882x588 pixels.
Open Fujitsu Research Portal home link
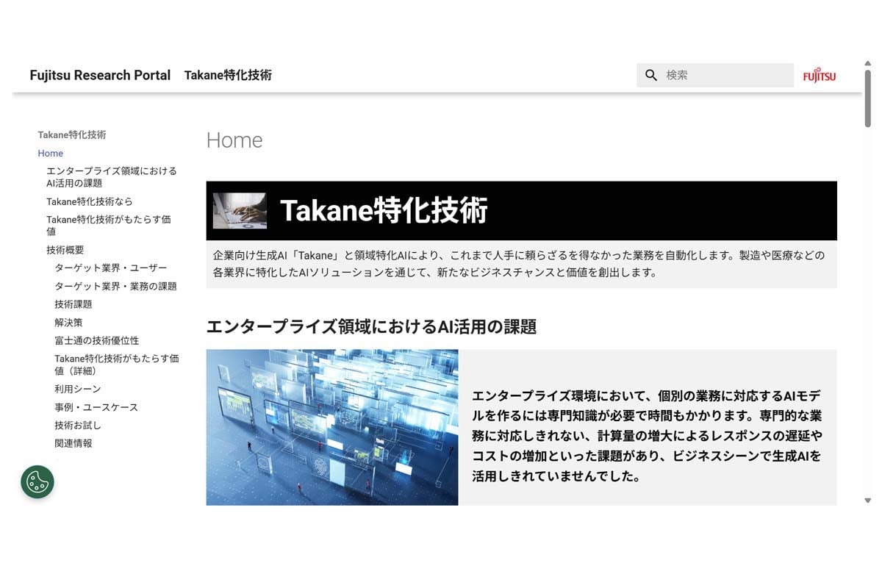[100, 75]
